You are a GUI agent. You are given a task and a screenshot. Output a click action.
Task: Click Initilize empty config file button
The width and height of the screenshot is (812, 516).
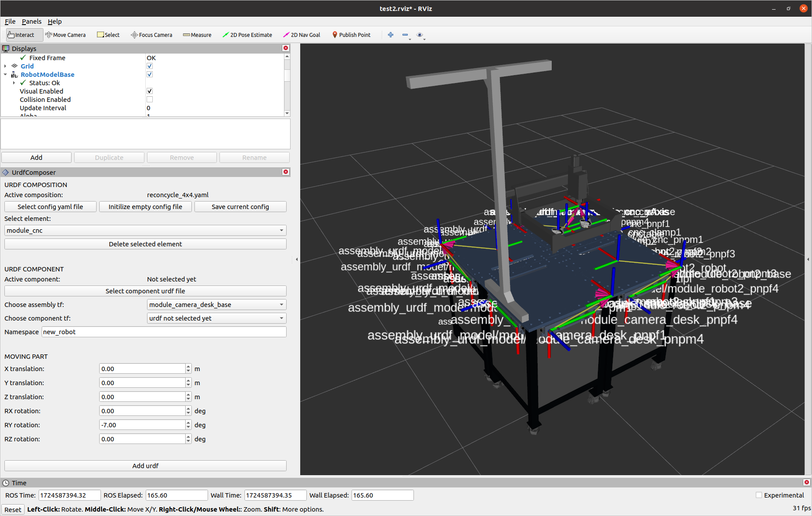tap(145, 206)
